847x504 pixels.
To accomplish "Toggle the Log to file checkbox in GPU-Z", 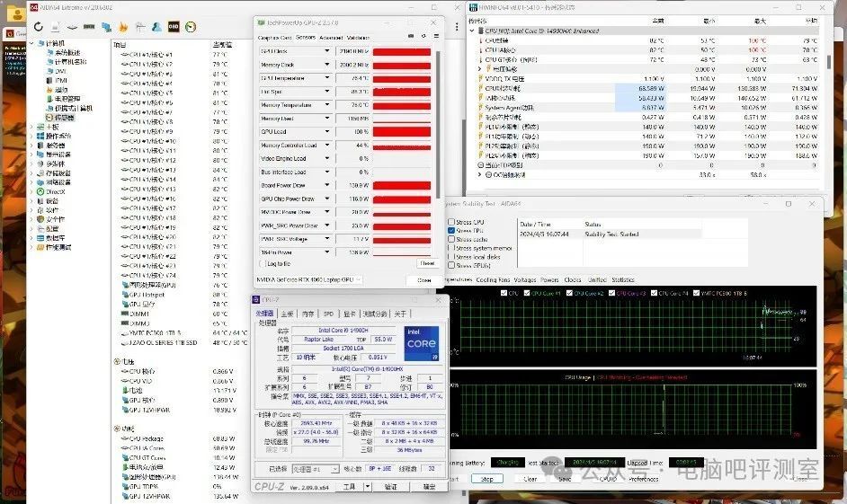I will coord(263,264).
